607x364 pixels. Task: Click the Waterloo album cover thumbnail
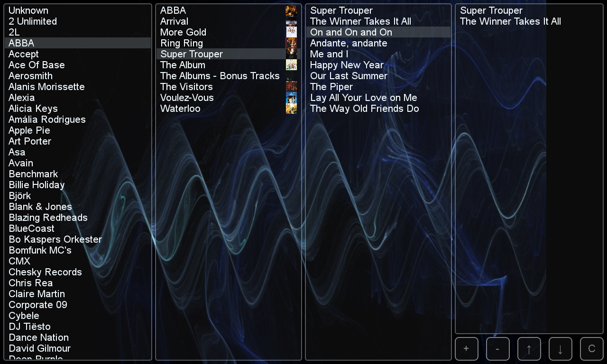(291, 109)
